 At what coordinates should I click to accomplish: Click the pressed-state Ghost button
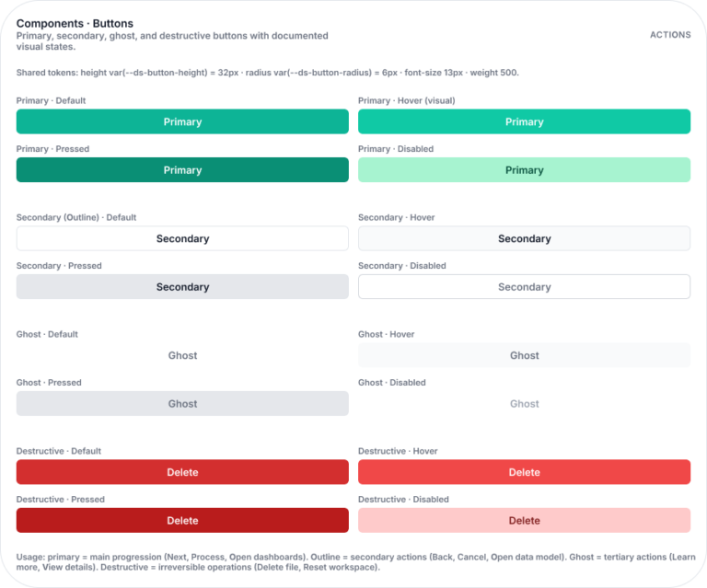click(182, 403)
